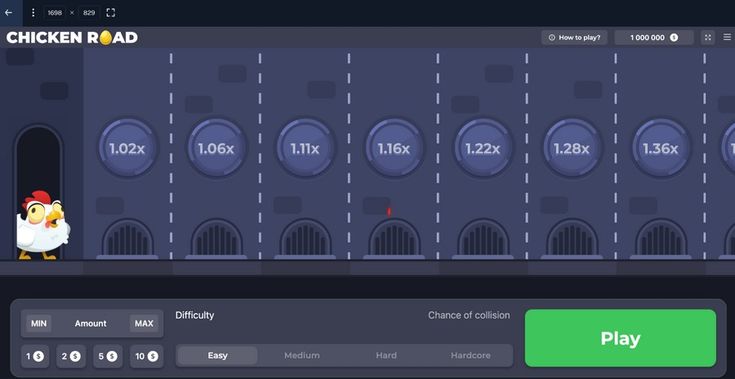Open the three-dot options menu
The width and height of the screenshot is (735, 379).
[x=33, y=13]
